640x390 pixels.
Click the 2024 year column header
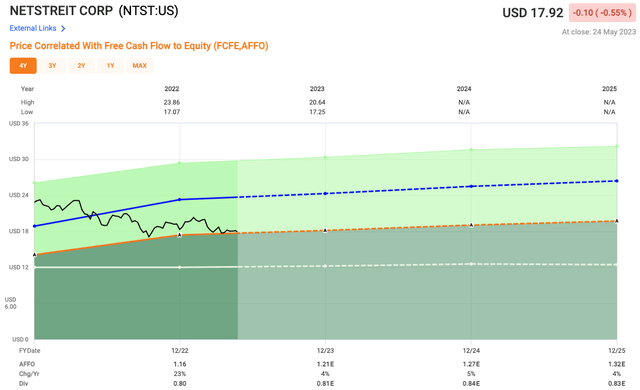coord(464,89)
